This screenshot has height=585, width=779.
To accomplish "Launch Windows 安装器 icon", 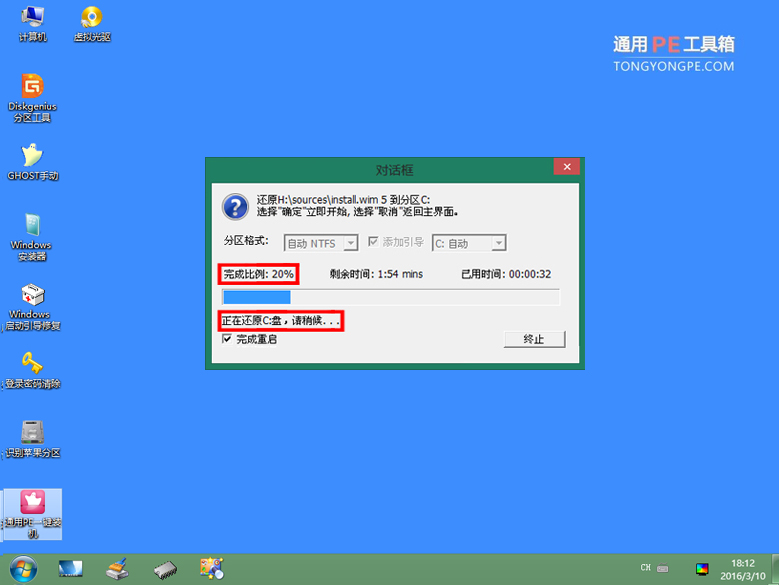I will 32,237.
